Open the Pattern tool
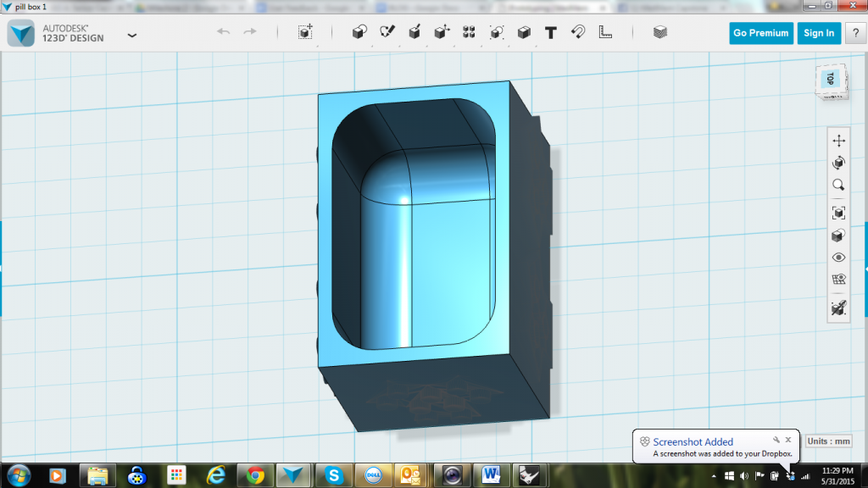The height and width of the screenshot is (488, 868). click(x=469, y=32)
